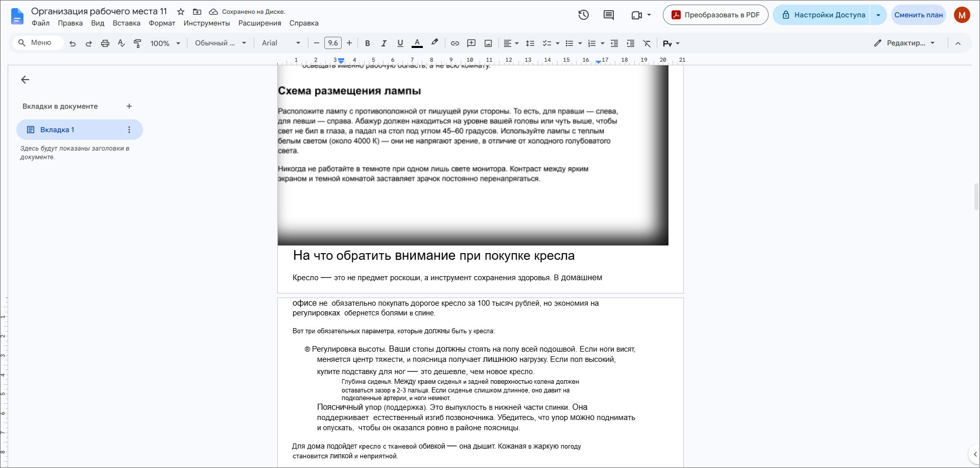Open the 'Вставка' menu
Image resolution: width=980 pixels, height=468 pixels.
coord(127,23)
